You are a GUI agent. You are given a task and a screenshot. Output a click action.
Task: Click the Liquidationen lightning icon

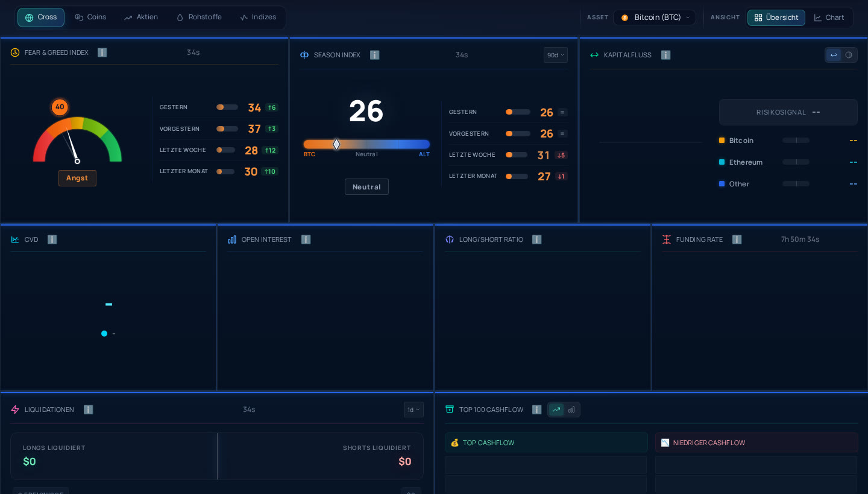15,410
